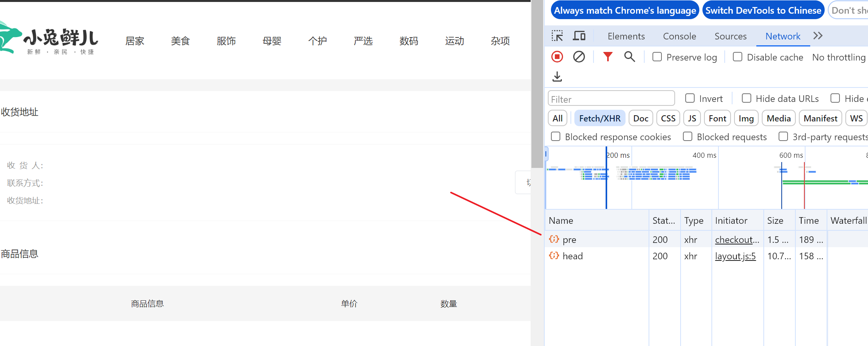Sort by the Type column header
868x346 pixels.
[x=696, y=220]
